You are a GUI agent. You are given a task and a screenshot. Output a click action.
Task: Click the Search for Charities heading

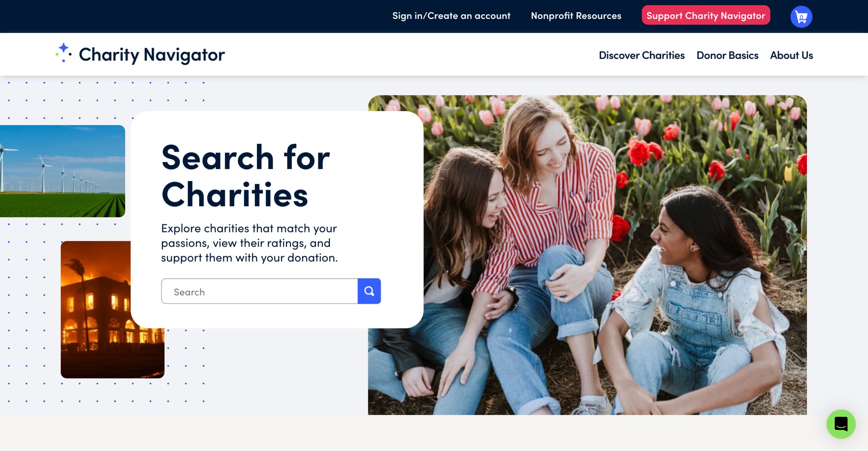click(x=245, y=176)
